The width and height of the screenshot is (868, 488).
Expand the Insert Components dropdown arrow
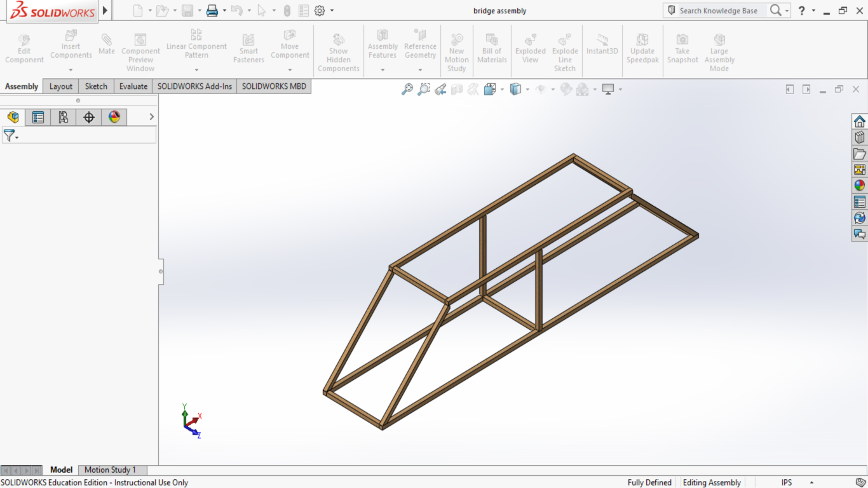71,70
